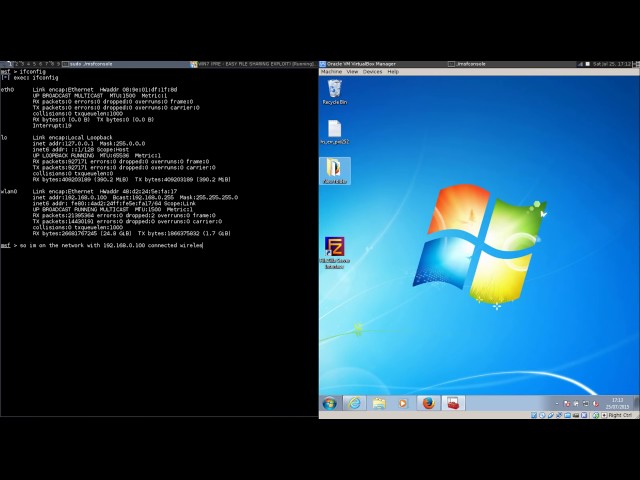Click the VirtualBox network activity indicator
The height and width of the screenshot is (480, 640).
(559, 415)
